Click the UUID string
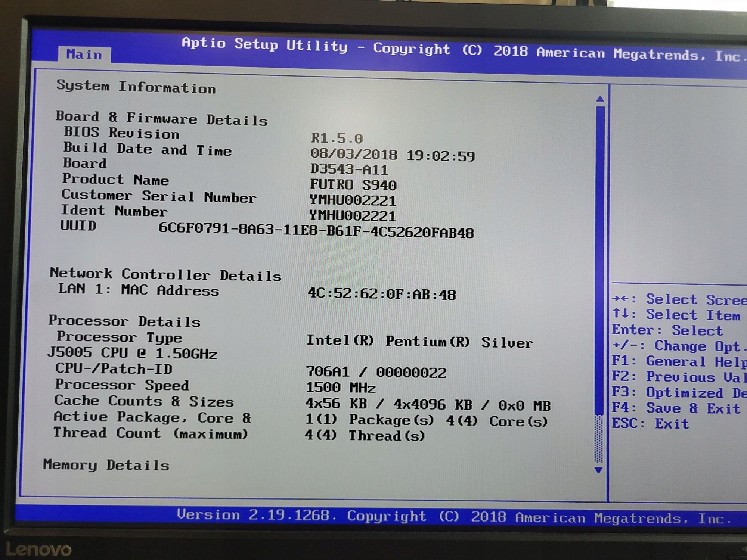The image size is (747, 560). (316, 230)
